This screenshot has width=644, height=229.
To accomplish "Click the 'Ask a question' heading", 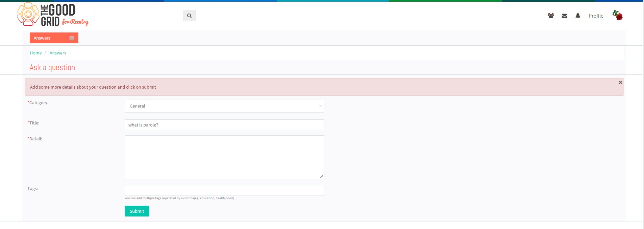I will (52, 67).
